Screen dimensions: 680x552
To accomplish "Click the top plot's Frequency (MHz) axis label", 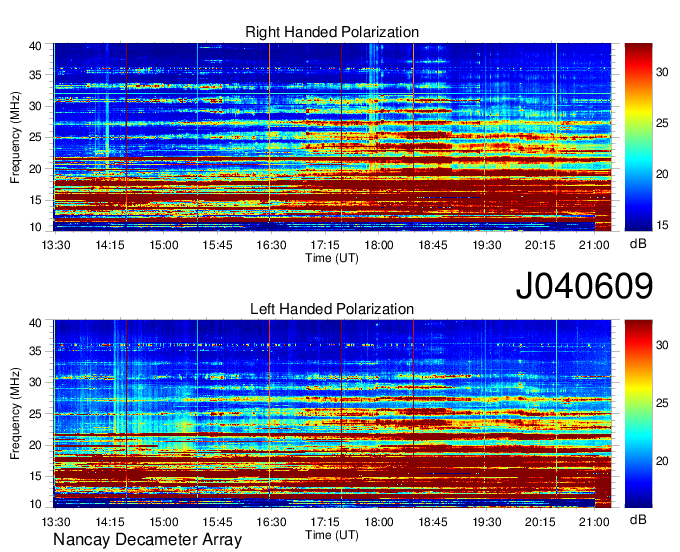I will pyautogui.click(x=15, y=137).
